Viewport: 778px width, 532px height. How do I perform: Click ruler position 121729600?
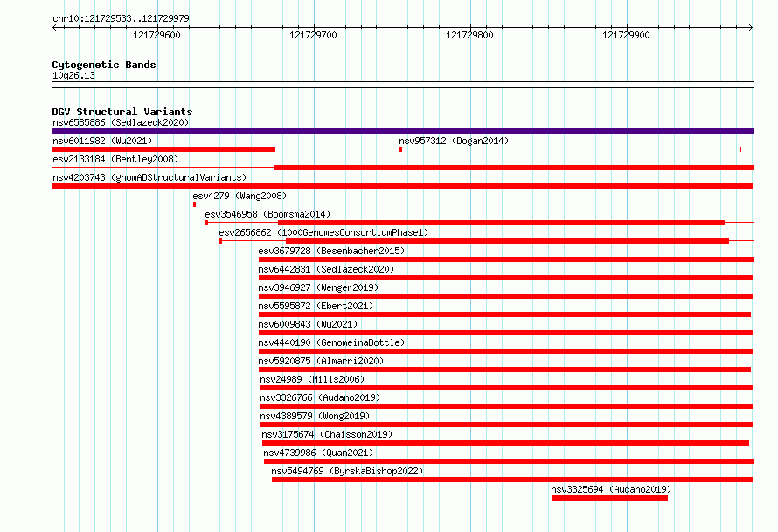click(x=156, y=35)
